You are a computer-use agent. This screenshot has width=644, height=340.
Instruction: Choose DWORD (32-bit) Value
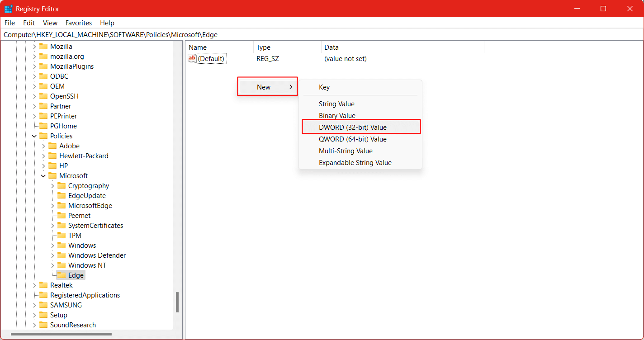coord(360,127)
